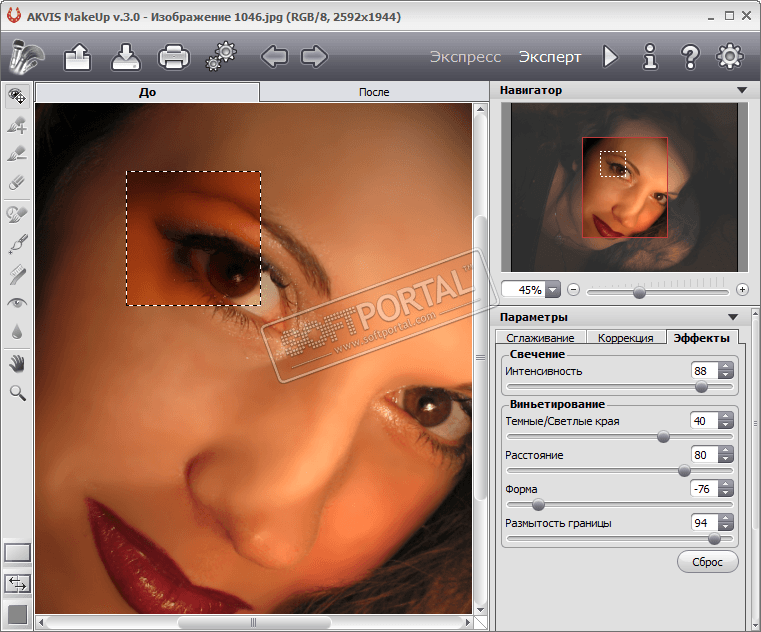Screen dimensions: 761x632
Task: Open the Коррекция tab
Action: point(625,338)
